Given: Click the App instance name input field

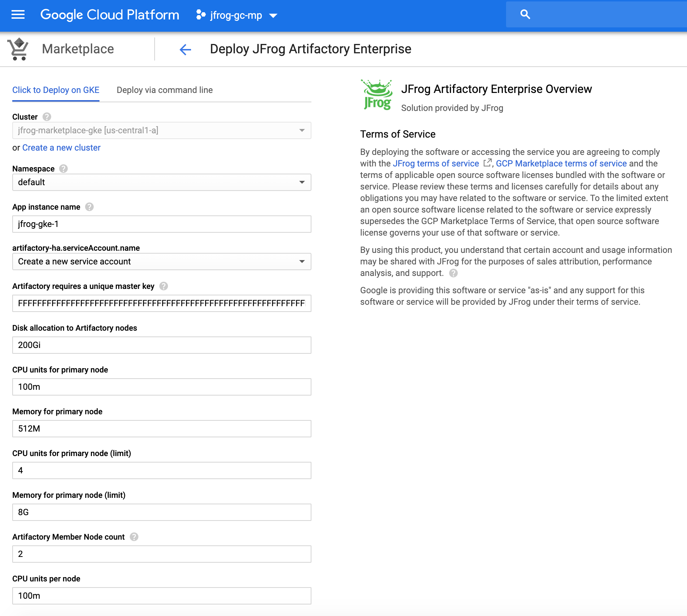Looking at the screenshot, I should click(161, 224).
